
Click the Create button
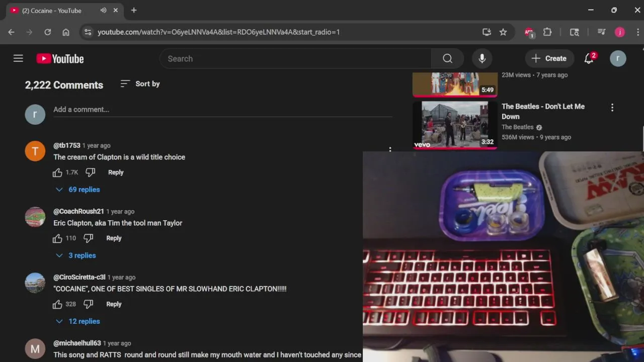point(549,58)
